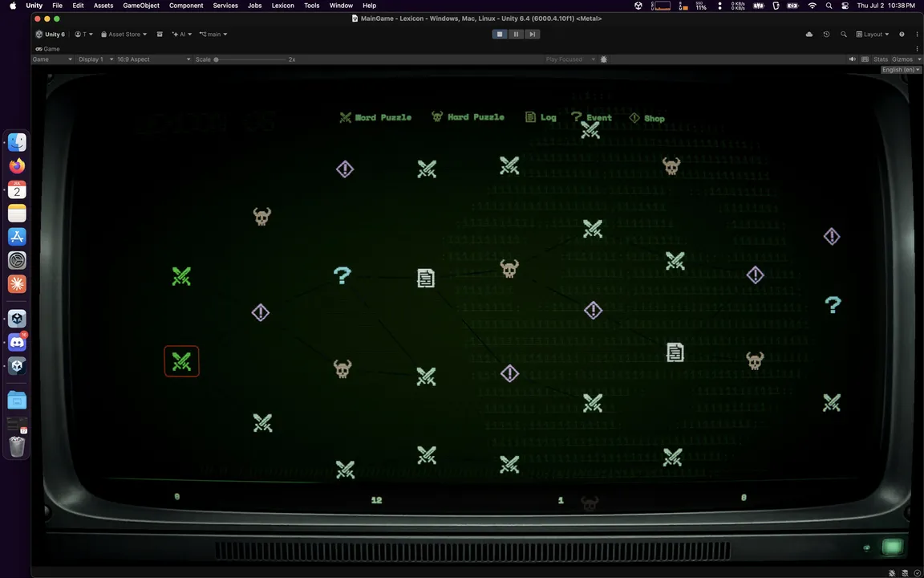Click the red-outlined Word Puzzle sword node
Viewport: 924px width, 578px height.
(x=181, y=361)
